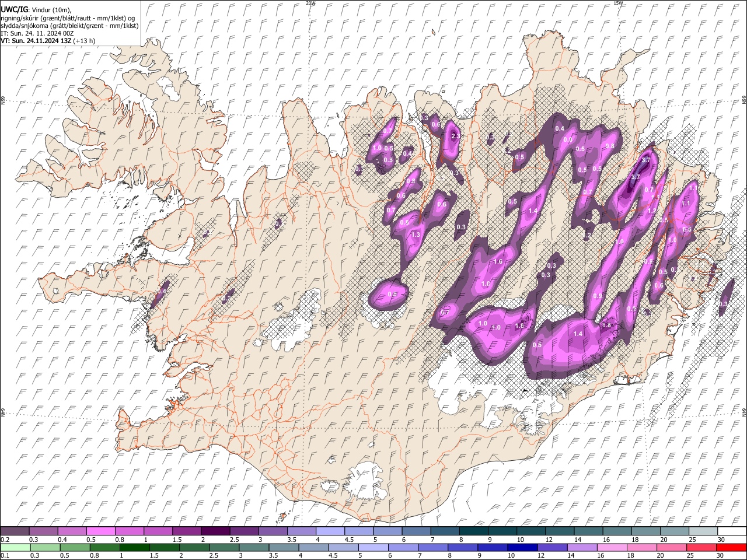Select deep blue lower-scale swatch starting at 10
This screenshot has width=747, height=560.
tap(522, 547)
